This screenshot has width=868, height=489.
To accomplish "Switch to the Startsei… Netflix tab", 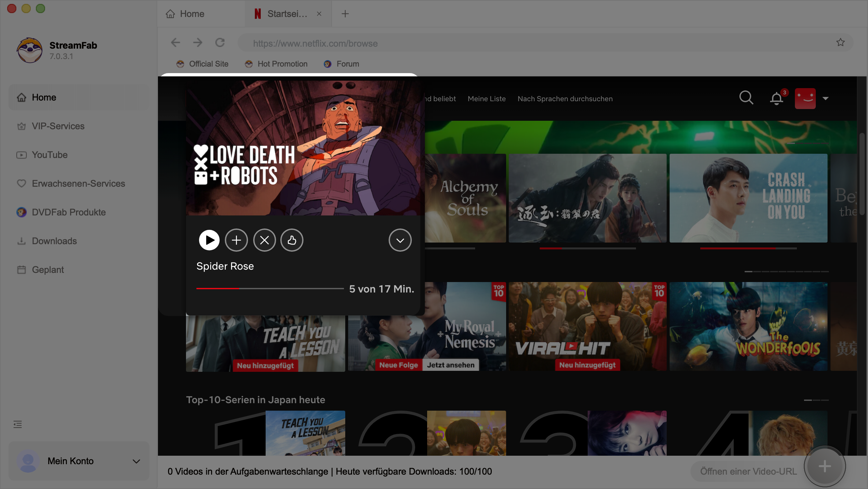I will pos(288,14).
